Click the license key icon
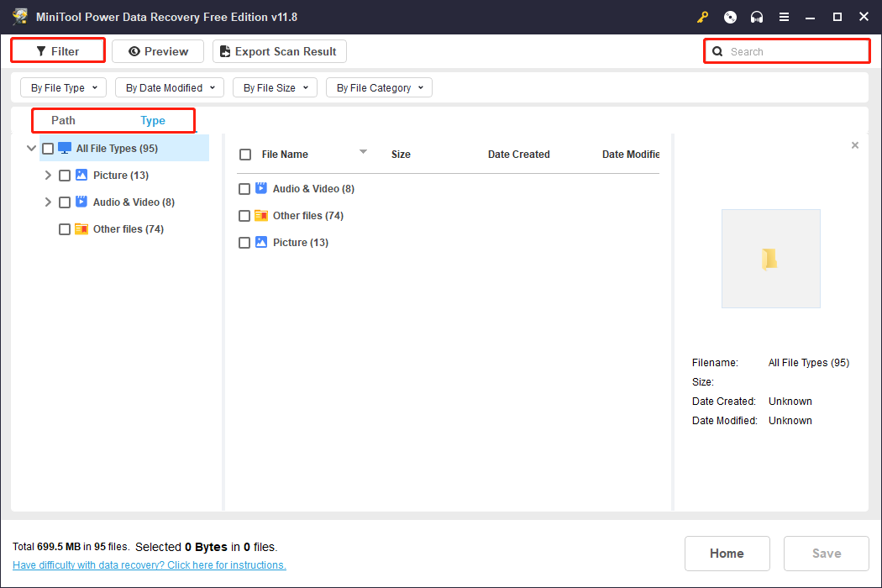The height and width of the screenshot is (588, 882). [x=702, y=16]
